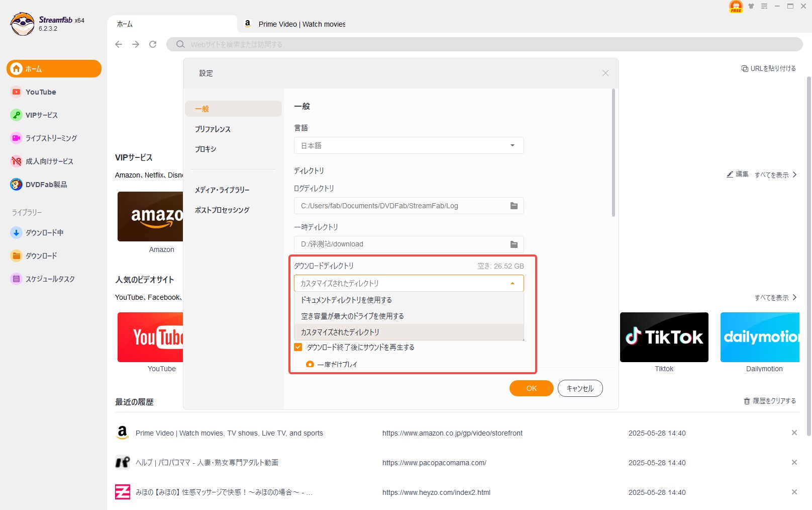Click 履歴をクリアする trash icon

(747, 401)
